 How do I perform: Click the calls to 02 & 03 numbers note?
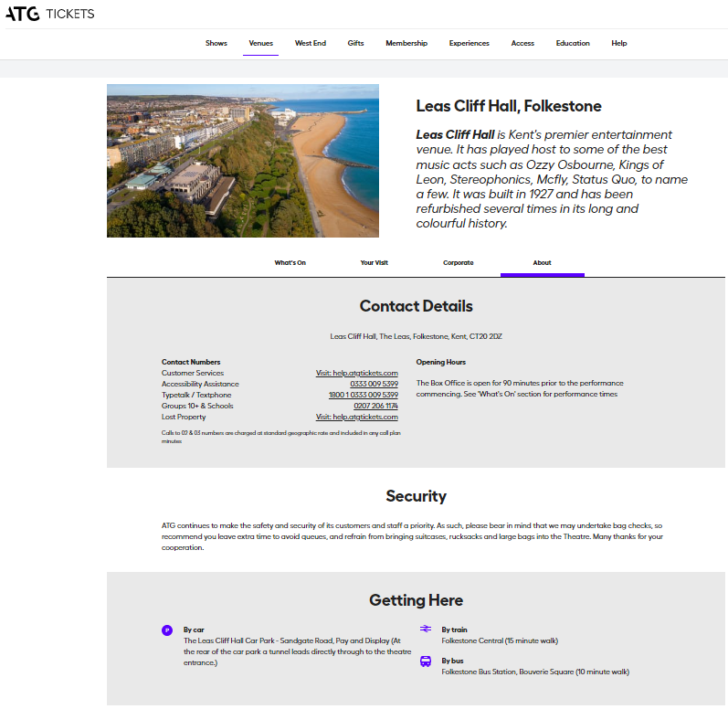(x=281, y=437)
